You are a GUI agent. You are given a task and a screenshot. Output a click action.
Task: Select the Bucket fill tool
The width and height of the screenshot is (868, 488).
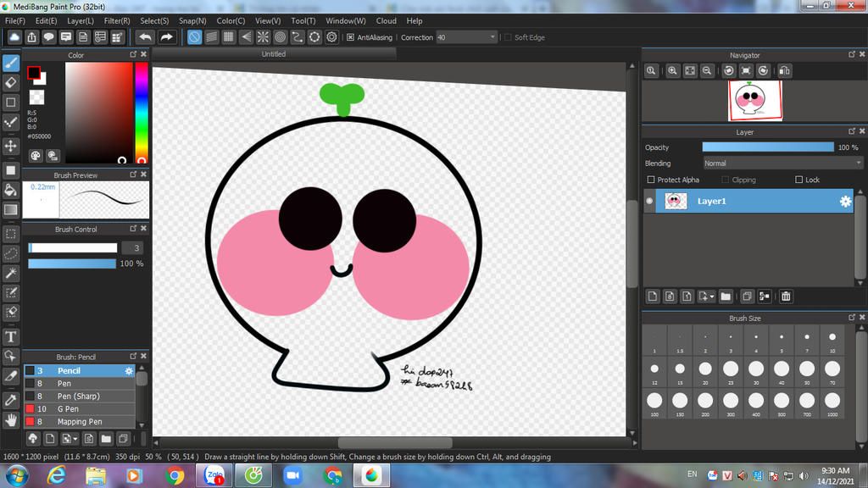tap(11, 190)
